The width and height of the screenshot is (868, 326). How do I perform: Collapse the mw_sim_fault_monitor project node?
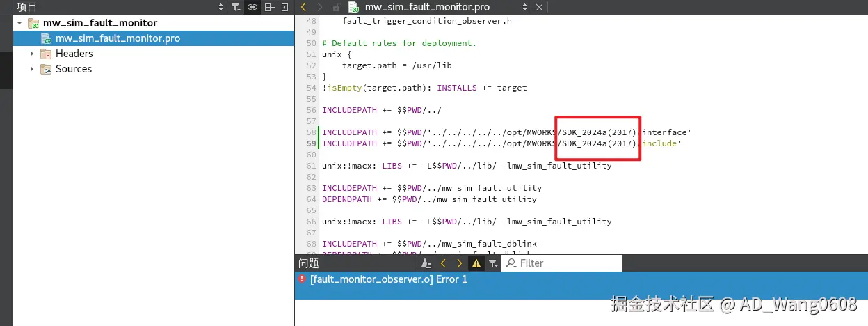(x=19, y=23)
